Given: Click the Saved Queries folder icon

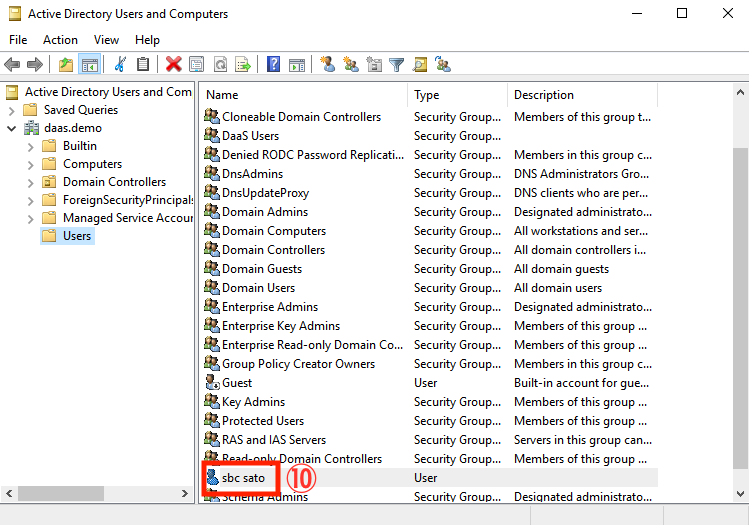Looking at the screenshot, I should coord(30,110).
